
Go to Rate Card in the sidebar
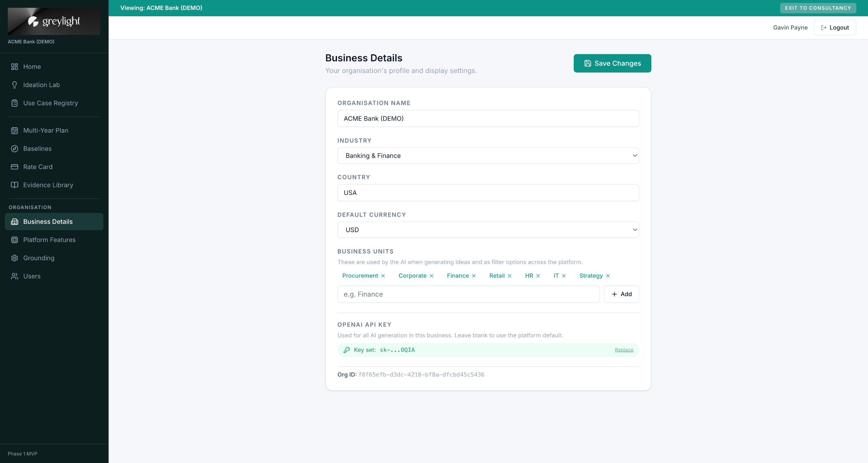pos(38,167)
